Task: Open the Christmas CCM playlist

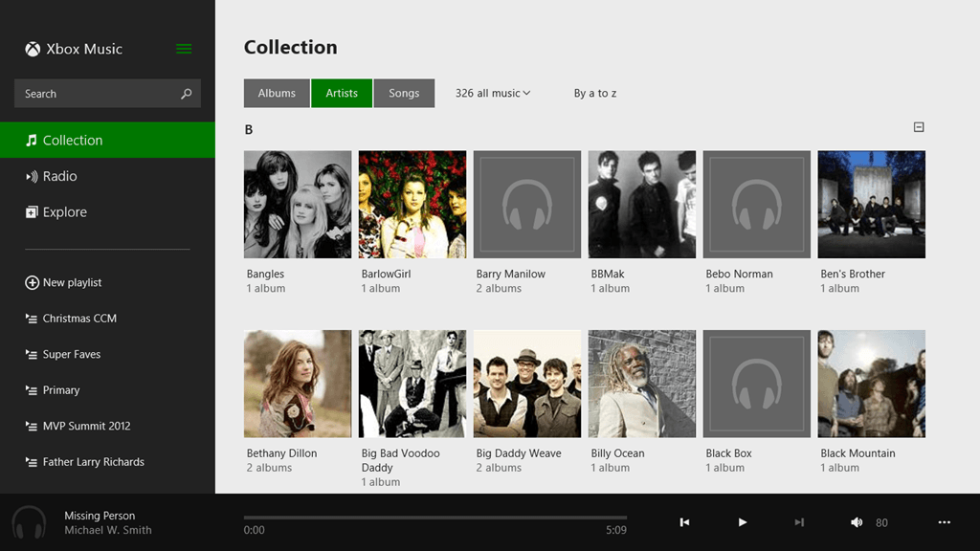Action: coord(79,319)
